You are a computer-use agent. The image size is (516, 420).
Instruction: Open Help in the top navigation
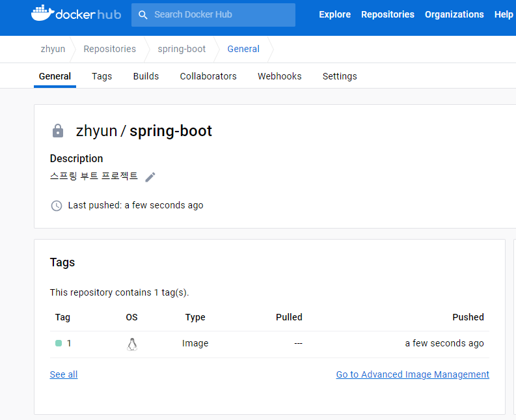click(504, 14)
